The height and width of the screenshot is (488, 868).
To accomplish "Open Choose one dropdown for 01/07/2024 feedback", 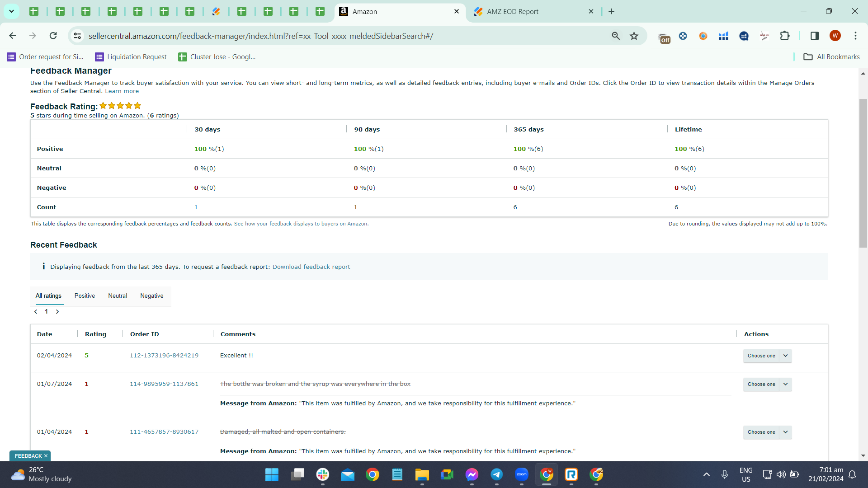I will click(x=767, y=384).
